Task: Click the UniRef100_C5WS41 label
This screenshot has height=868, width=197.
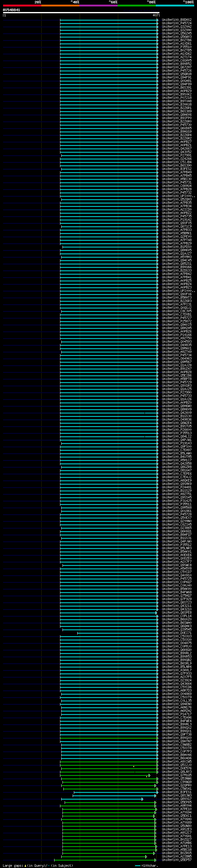Action: 176,789
